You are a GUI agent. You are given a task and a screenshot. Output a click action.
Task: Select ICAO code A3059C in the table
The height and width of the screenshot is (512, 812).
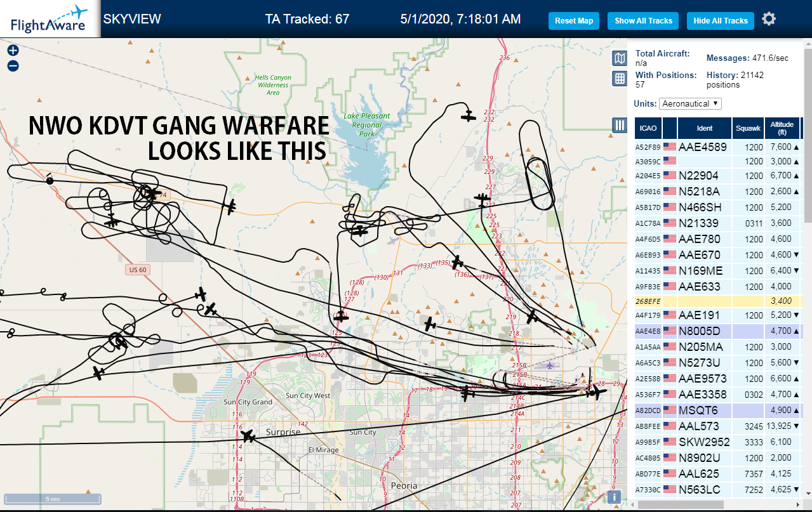(648, 162)
